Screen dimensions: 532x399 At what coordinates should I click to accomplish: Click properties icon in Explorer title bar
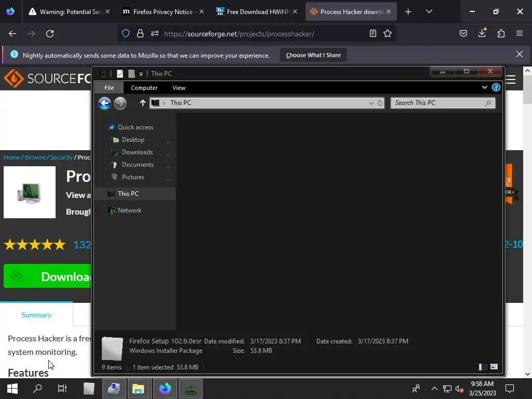click(120, 74)
